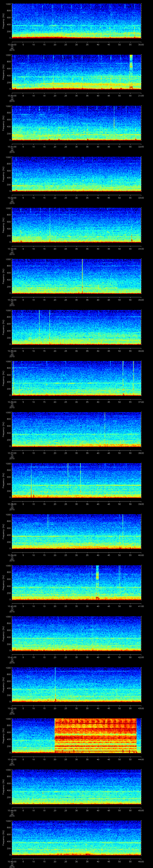Click the 37:00 end time label
Viewport: 153px width, 868px height.
(141, 402)
